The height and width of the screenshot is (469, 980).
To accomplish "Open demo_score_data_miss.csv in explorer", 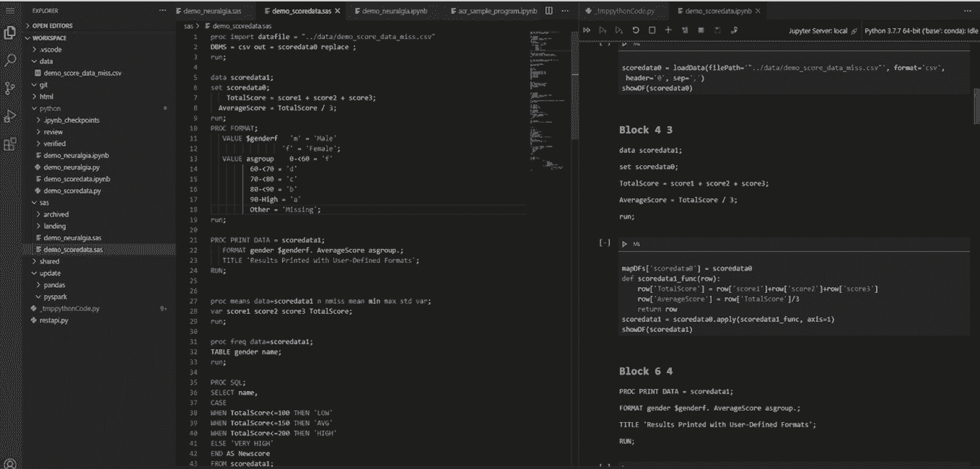I will pyautogui.click(x=82, y=73).
